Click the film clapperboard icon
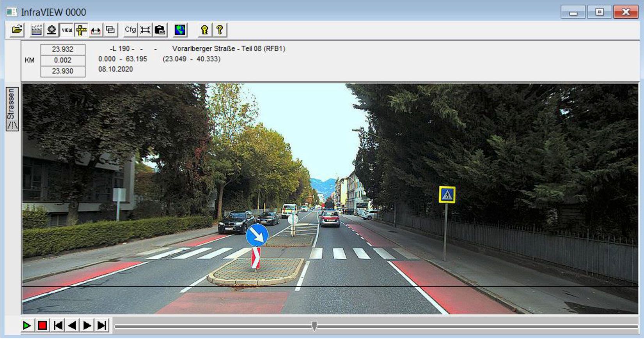Viewport: 644px width, 339px height. (x=36, y=30)
